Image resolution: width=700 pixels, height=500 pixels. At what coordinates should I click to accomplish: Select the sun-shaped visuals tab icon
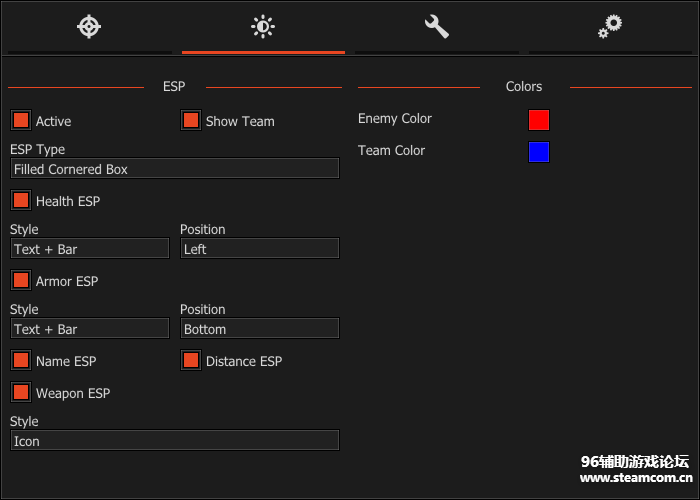[263, 27]
